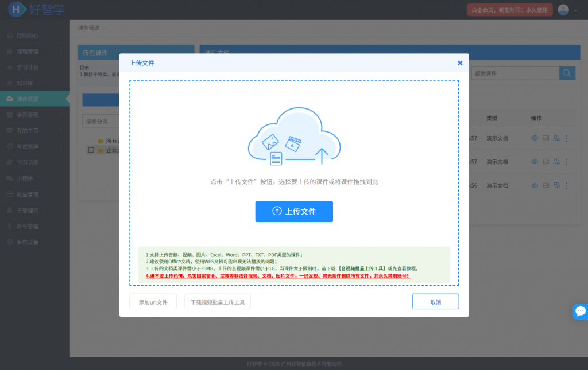Click the image cover icon in third row
The image size is (588, 370).
click(546, 185)
